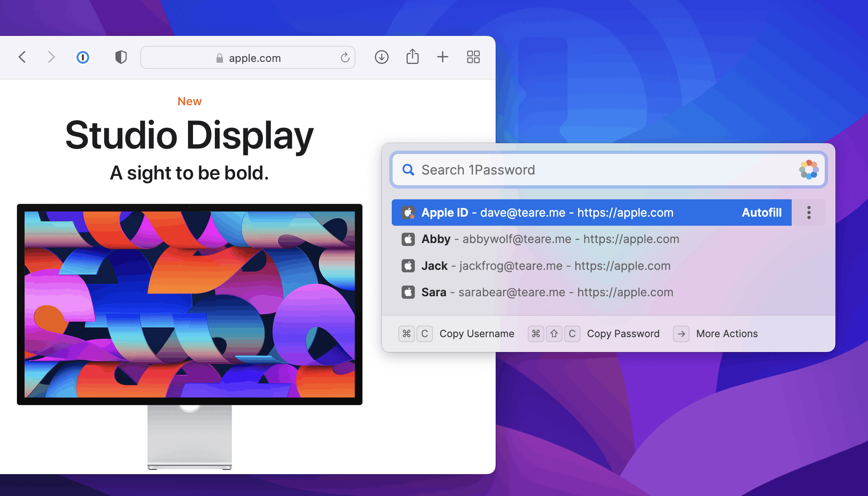868x496 pixels.
Task: Click the shield privacy report icon
Action: click(120, 57)
